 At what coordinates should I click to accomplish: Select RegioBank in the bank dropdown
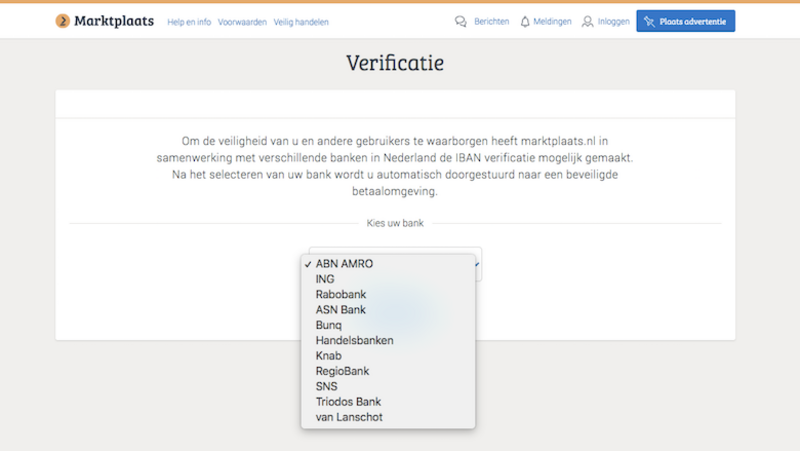pos(388,371)
